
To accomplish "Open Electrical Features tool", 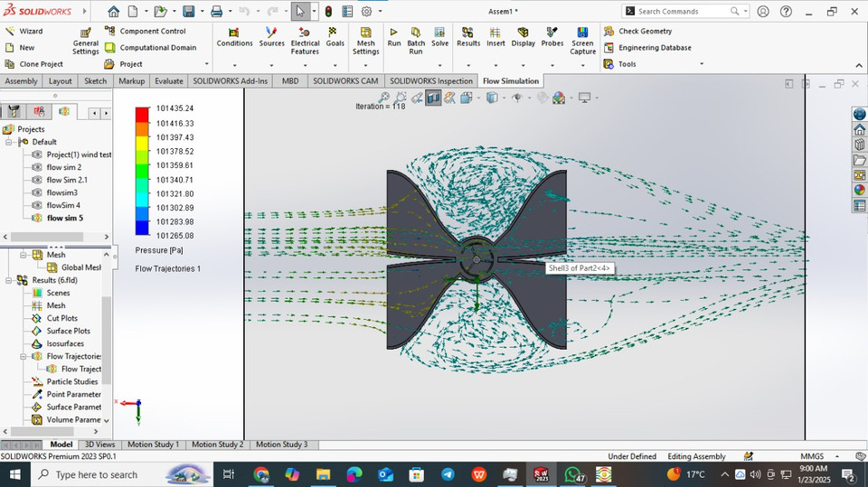I will [305, 41].
